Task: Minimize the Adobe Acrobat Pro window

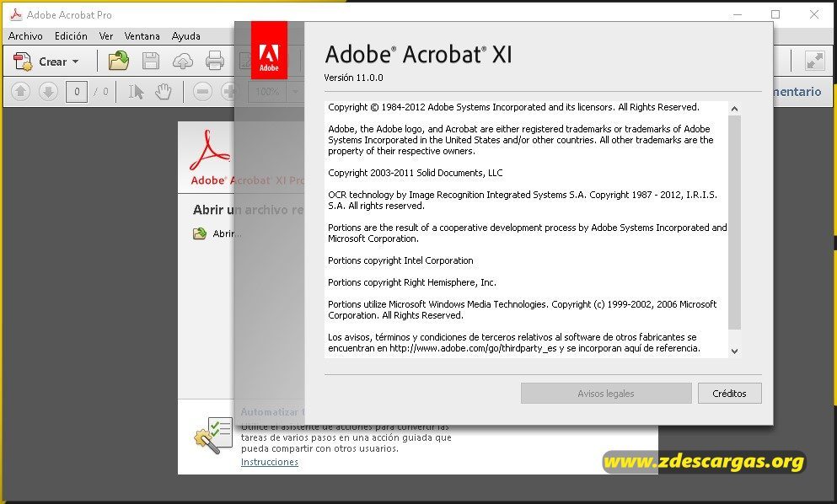Action: pyautogui.click(x=738, y=14)
